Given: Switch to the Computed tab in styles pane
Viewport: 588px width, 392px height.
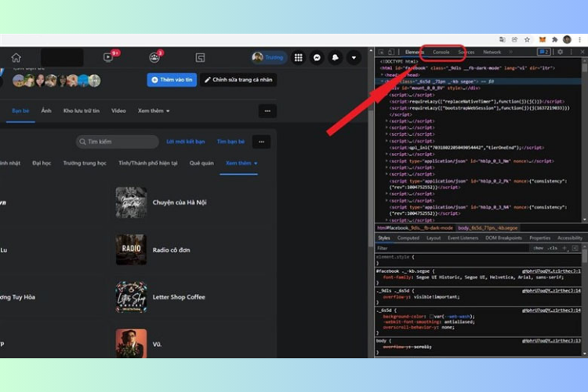Looking at the screenshot, I should [408, 238].
